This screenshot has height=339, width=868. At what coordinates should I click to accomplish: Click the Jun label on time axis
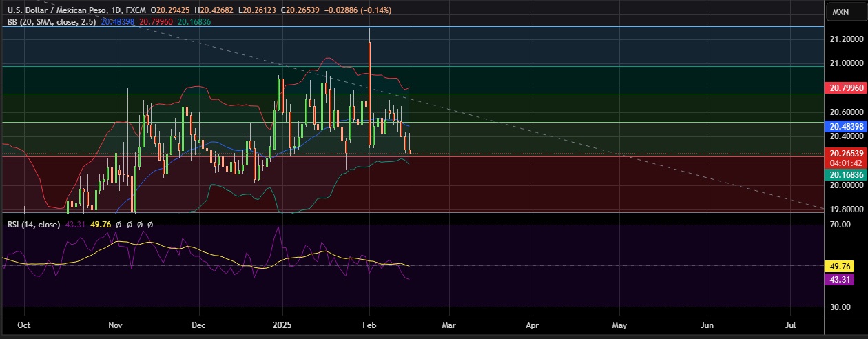point(707,324)
